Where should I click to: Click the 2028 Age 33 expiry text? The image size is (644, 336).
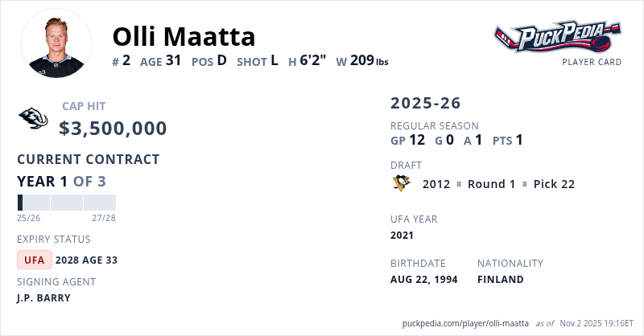(86, 260)
